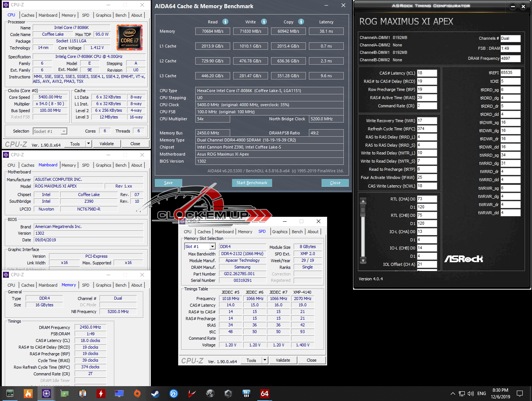Open the AIDA64 taskbar icon

[x=264, y=394]
